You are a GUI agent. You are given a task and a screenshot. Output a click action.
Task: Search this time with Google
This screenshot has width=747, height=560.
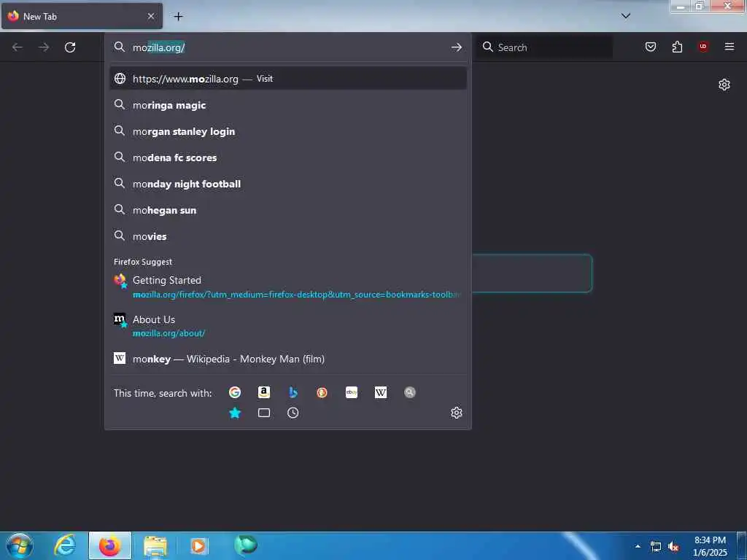point(235,392)
